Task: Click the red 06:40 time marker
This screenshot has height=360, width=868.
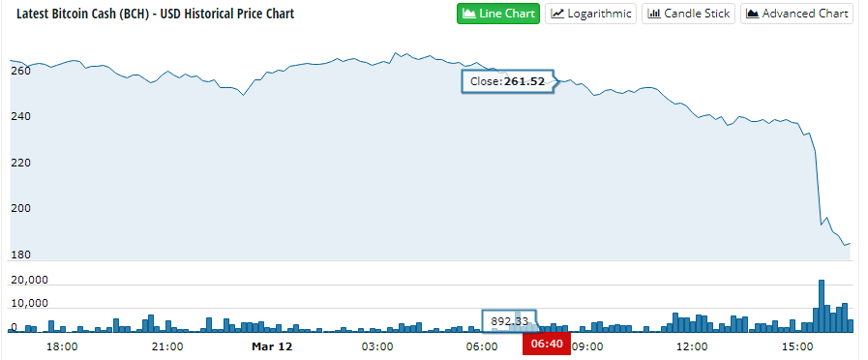Action: point(547,344)
